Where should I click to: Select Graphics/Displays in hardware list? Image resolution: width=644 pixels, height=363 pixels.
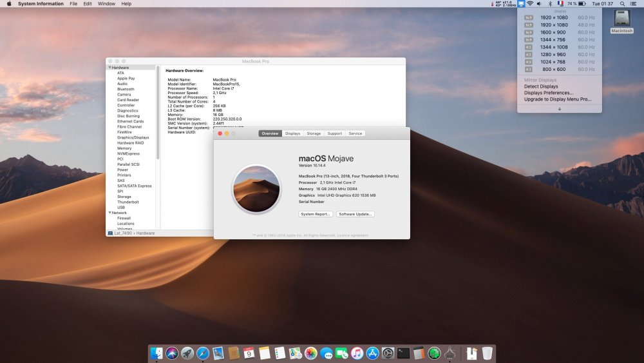tap(133, 137)
